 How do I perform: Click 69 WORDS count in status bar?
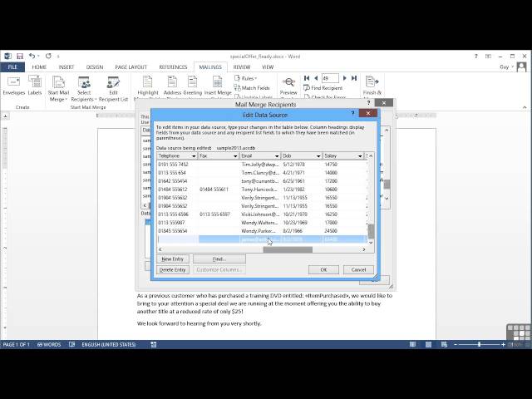click(49, 345)
